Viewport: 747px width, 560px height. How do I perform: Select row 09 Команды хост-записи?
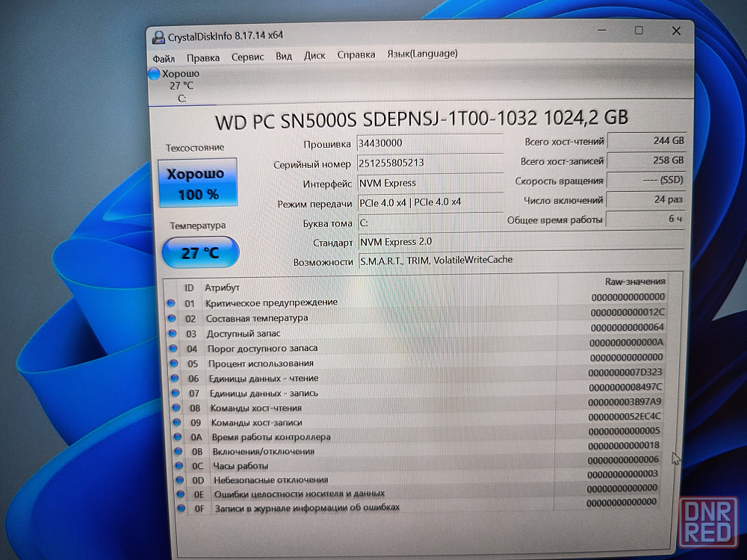(416, 420)
